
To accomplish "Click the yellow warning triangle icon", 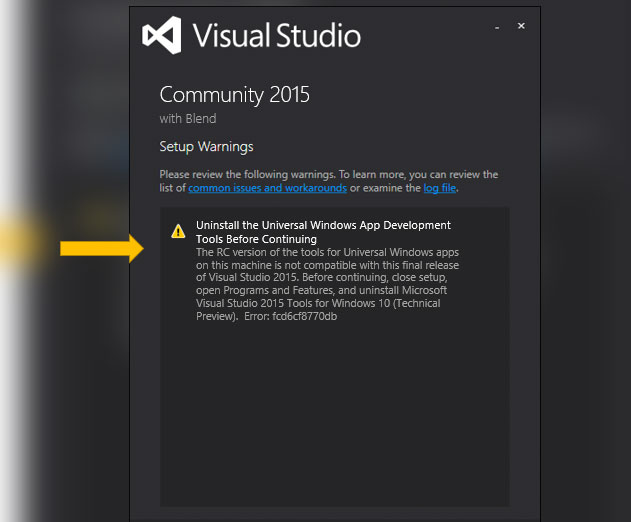I will (178, 231).
